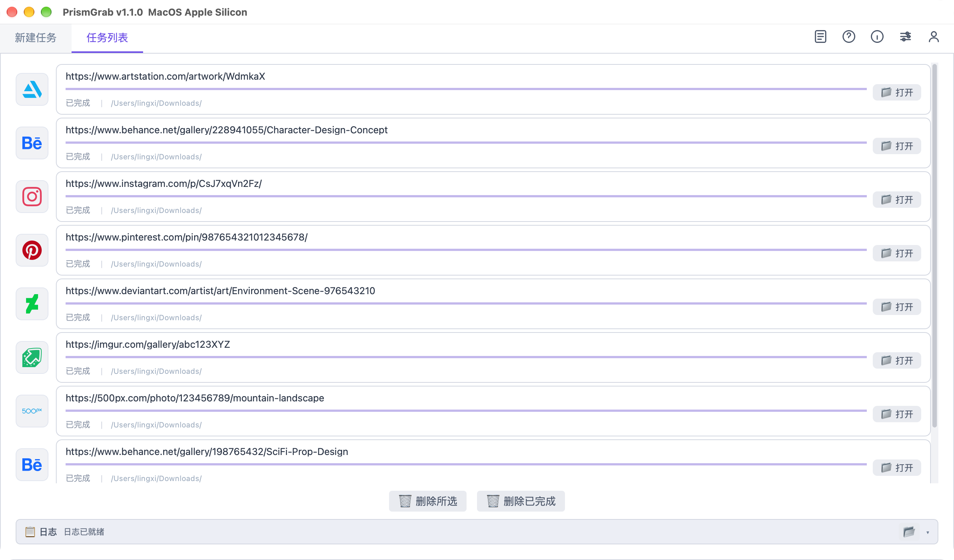
Task: Open the SciFi-Prop-Design task folder
Action: pos(897,468)
